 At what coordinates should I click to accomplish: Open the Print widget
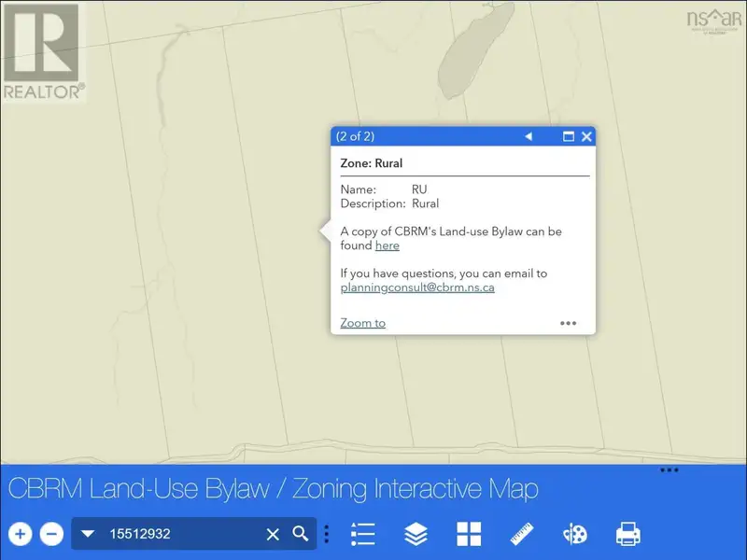[x=627, y=534]
